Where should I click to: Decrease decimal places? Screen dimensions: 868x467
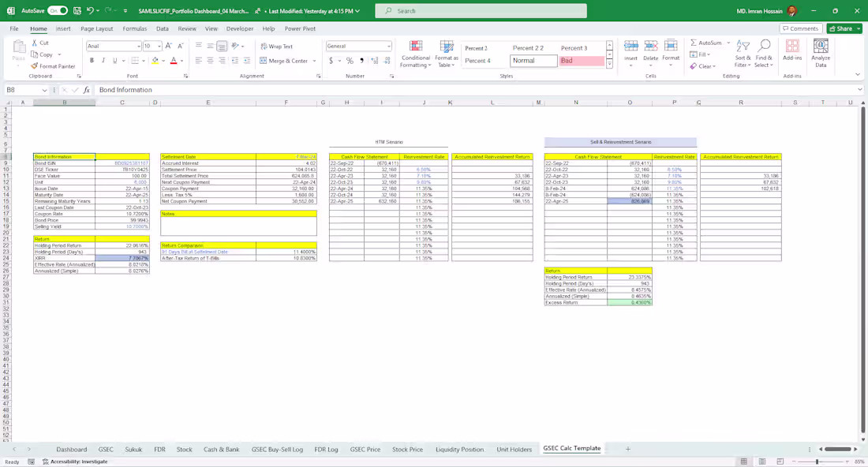coord(387,60)
